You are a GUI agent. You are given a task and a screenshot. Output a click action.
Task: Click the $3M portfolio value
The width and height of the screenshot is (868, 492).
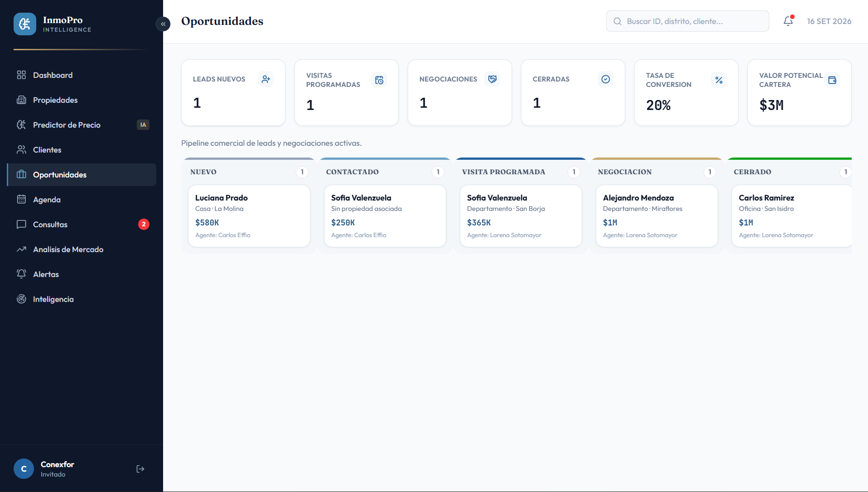[x=772, y=105]
